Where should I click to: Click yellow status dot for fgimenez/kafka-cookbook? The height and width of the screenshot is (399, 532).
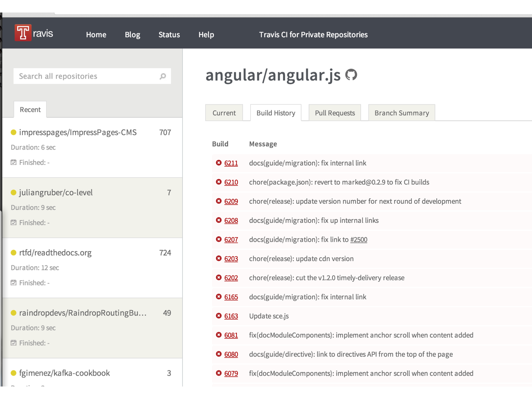13,373
